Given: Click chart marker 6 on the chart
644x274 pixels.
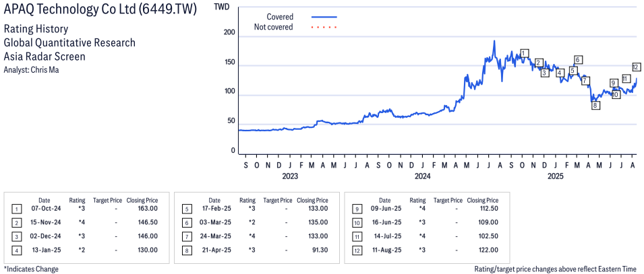Looking at the screenshot, I should coord(578,60).
